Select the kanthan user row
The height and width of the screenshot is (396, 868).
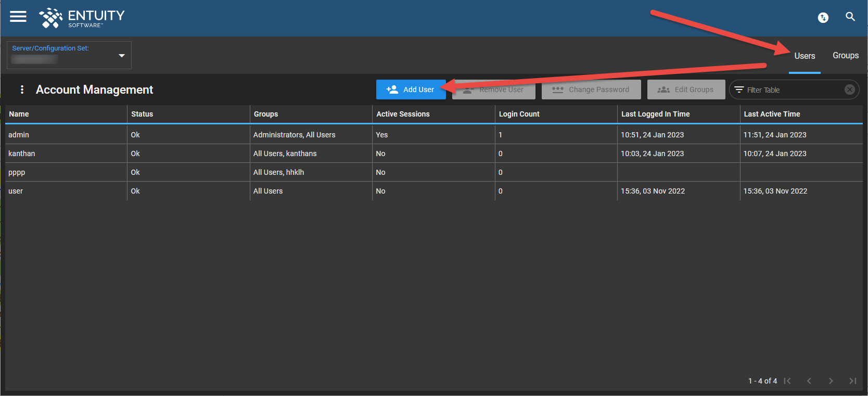[x=434, y=154]
